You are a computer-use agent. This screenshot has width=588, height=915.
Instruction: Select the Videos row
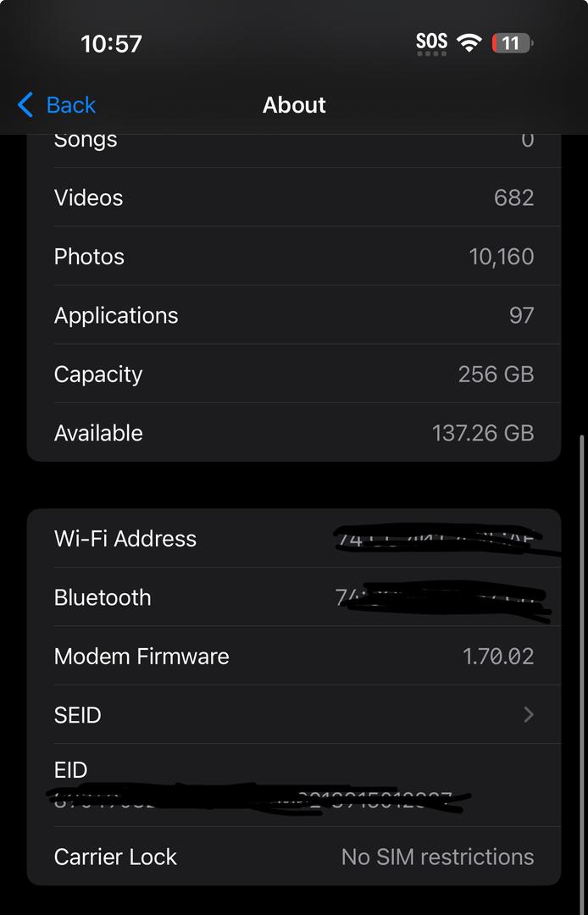pos(294,197)
